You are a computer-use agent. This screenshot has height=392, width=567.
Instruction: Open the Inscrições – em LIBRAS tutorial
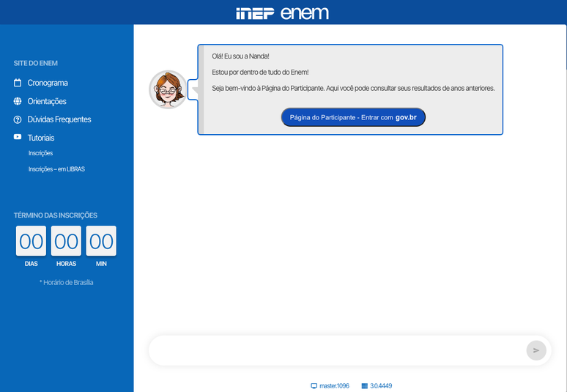[x=56, y=169]
